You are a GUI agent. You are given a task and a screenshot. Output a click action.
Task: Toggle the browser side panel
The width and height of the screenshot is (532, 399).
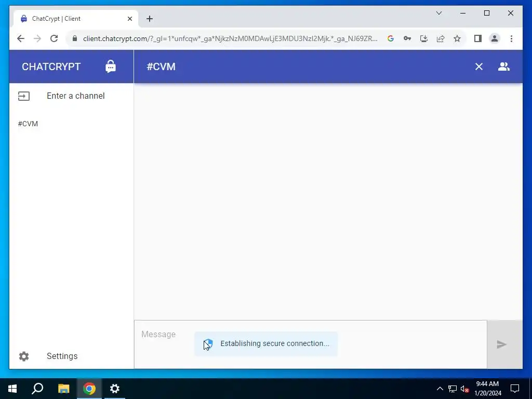point(478,38)
